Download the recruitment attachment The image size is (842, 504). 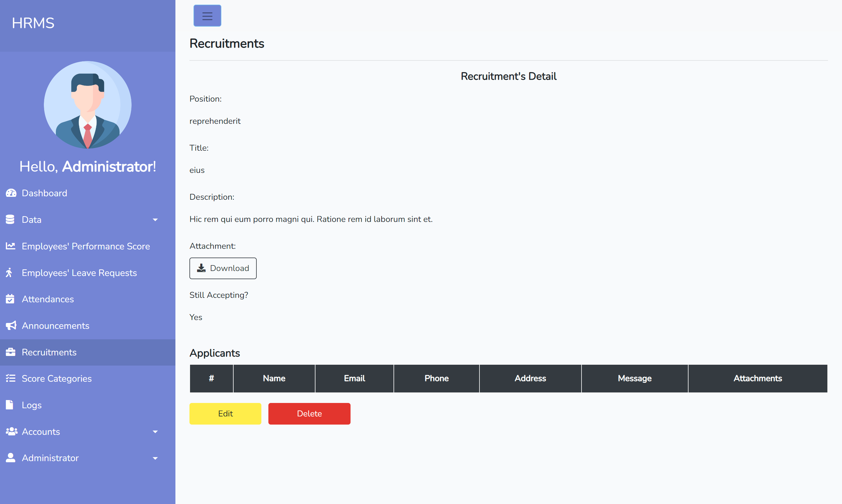(x=223, y=268)
